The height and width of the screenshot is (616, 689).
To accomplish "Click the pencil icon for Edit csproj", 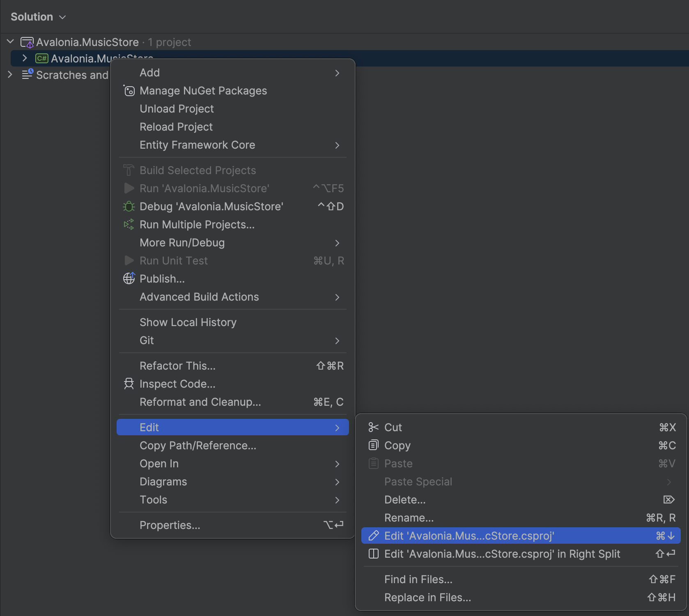I will [373, 536].
